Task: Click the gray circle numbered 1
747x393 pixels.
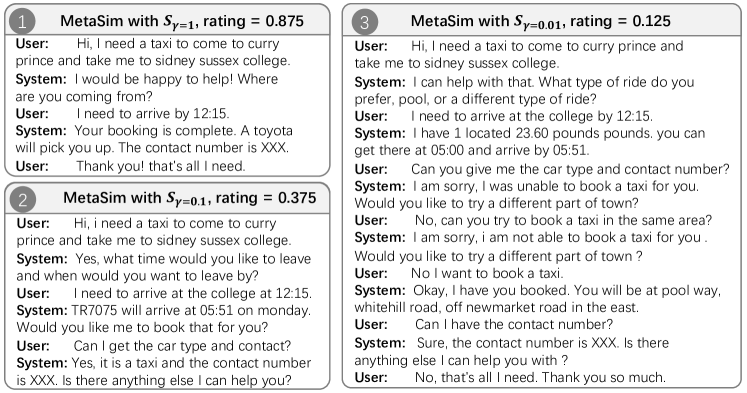Action: [22, 21]
